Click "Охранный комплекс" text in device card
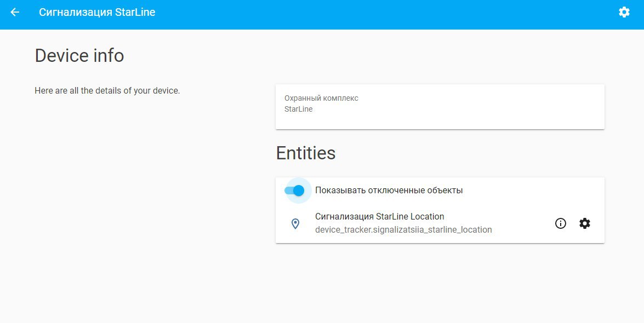The image size is (644, 323). 321,98
